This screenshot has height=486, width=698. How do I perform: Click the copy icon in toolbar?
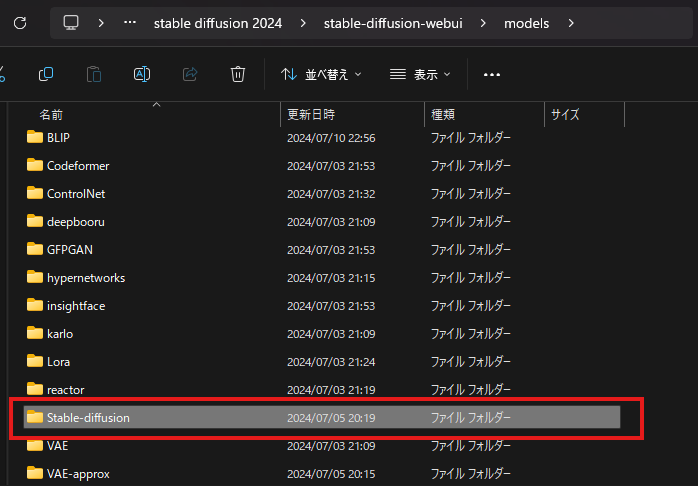click(46, 74)
